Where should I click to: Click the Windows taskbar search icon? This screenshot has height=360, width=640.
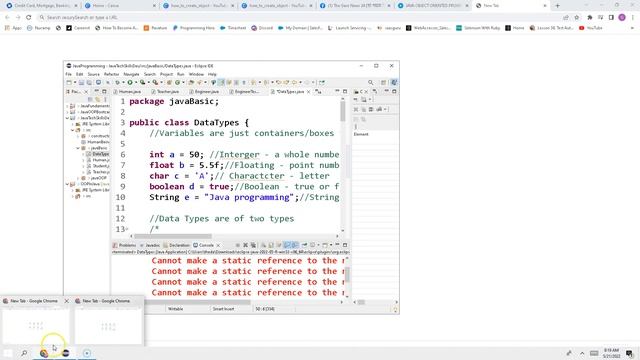pos(24,353)
